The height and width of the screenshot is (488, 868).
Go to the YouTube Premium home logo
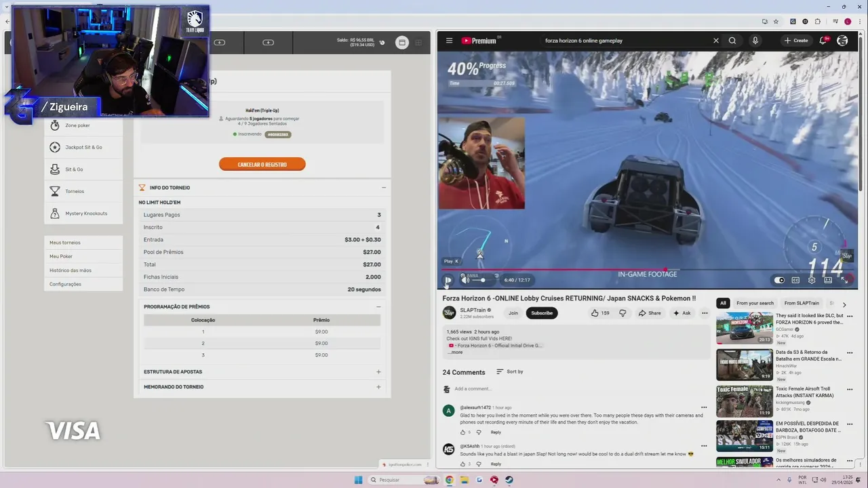point(479,41)
